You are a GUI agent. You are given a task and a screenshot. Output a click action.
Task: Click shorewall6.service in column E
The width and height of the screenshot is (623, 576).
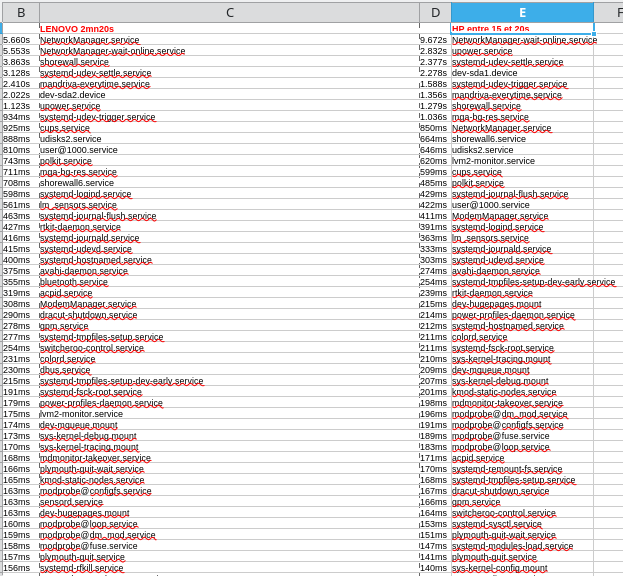[522, 139]
